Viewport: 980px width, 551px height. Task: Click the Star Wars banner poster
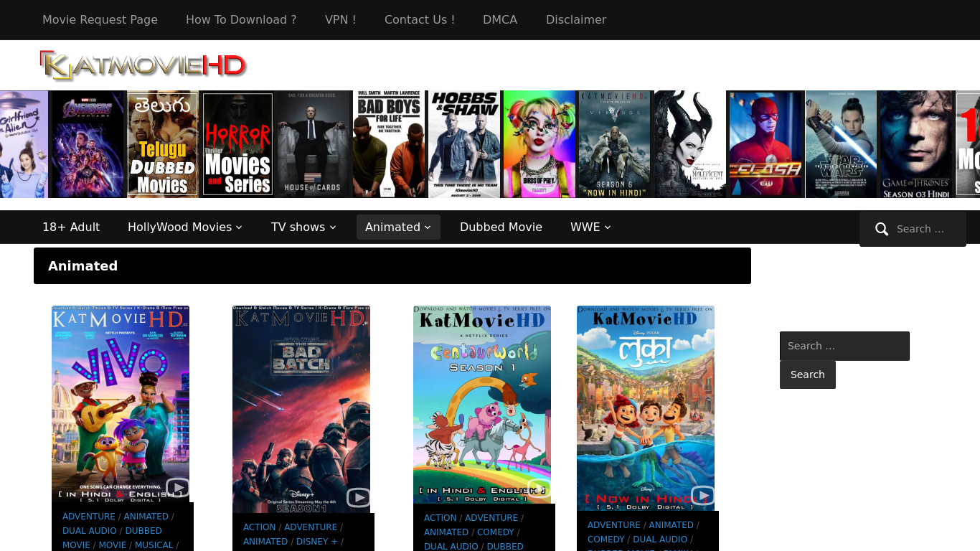click(x=842, y=144)
